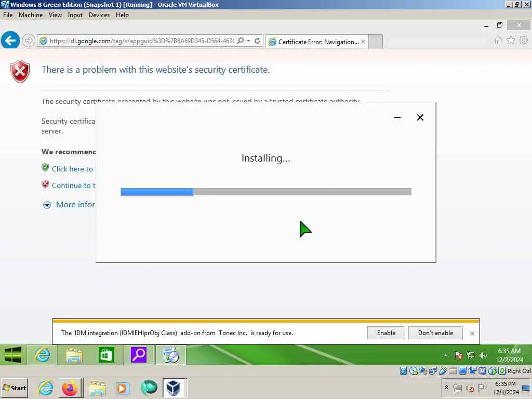Open the VirtualBox Help menu

point(122,15)
